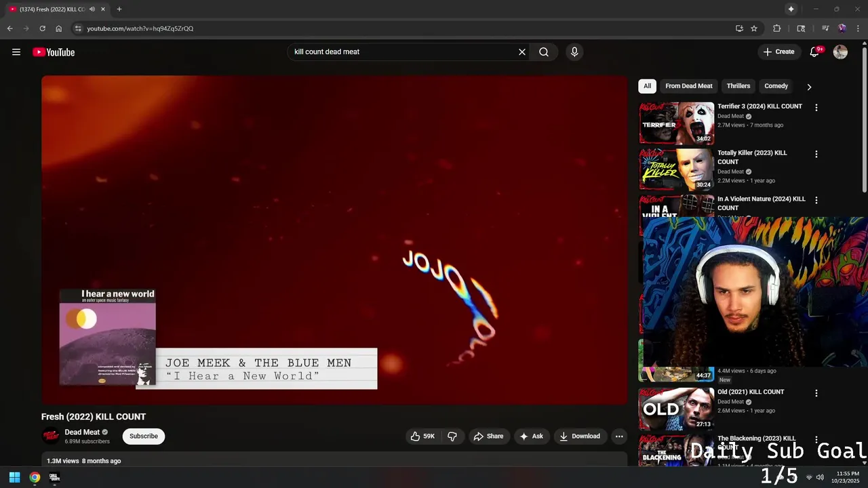The width and height of the screenshot is (868, 488).
Task: Select the Comedy filter chip
Action: pyautogui.click(x=776, y=86)
